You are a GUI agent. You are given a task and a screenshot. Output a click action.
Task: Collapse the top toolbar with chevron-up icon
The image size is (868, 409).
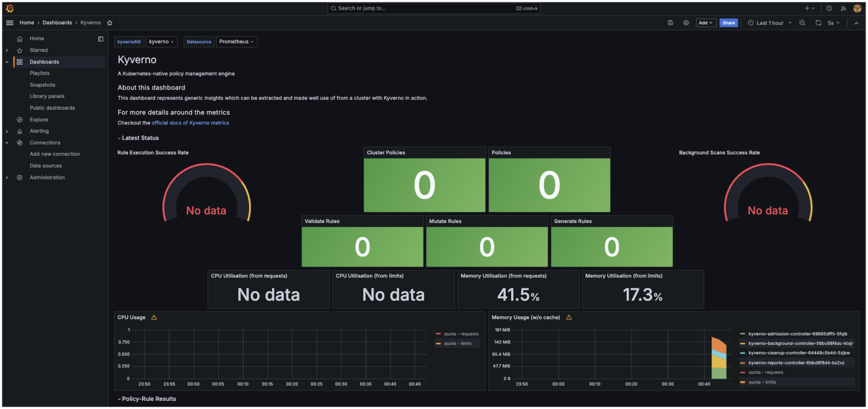(x=856, y=23)
